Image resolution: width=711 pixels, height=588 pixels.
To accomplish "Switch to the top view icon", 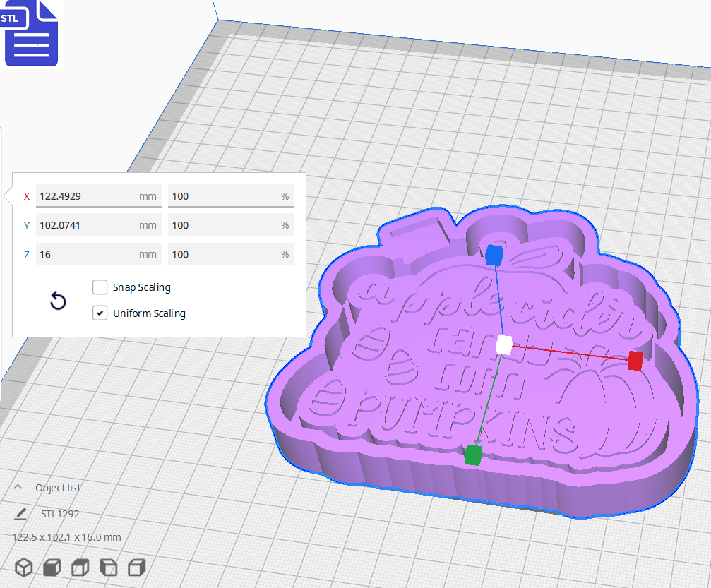I will (79, 567).
